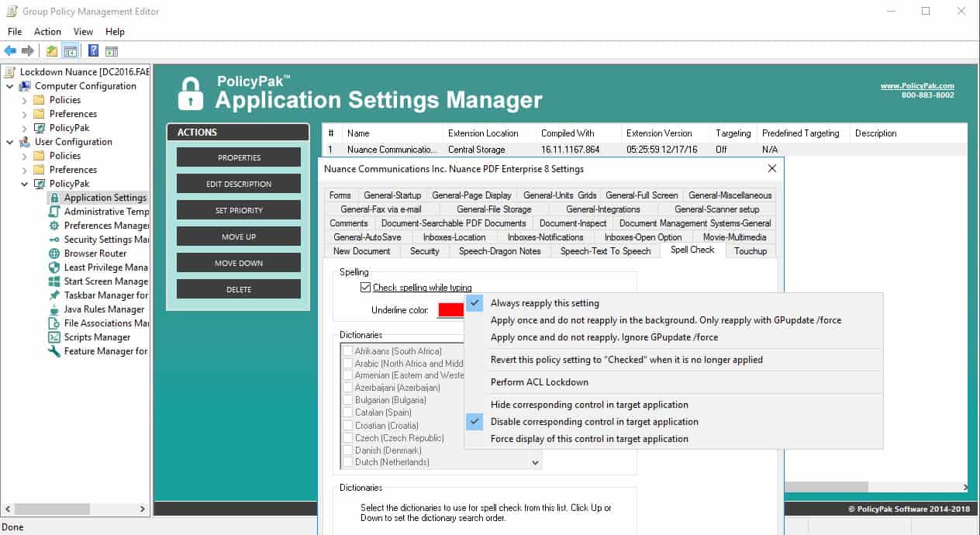Viewport: 980px width, 535px height.
Task: Select the Nuance Communications row in the list
Action: 644,150
